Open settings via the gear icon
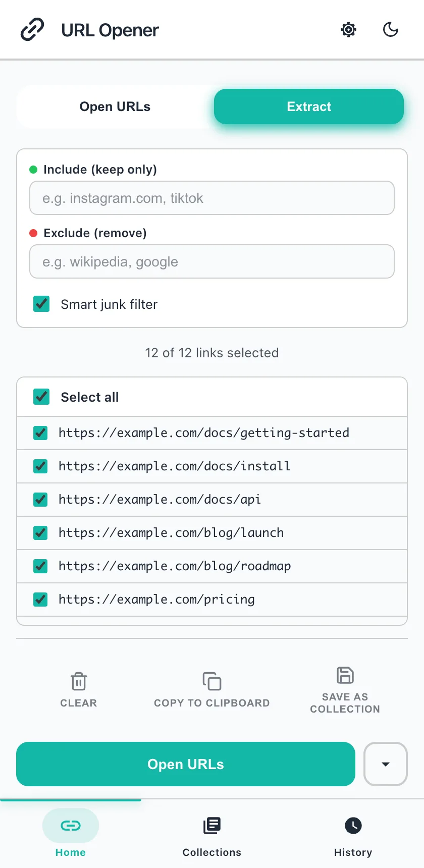The width and height of the screenshot is (424, 868). coord(348,30)
